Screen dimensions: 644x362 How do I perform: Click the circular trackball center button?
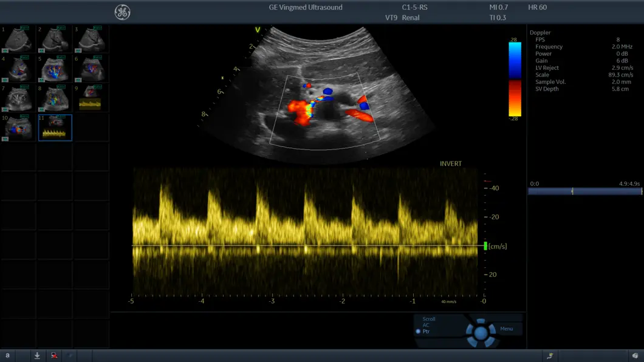pos(481,333)
